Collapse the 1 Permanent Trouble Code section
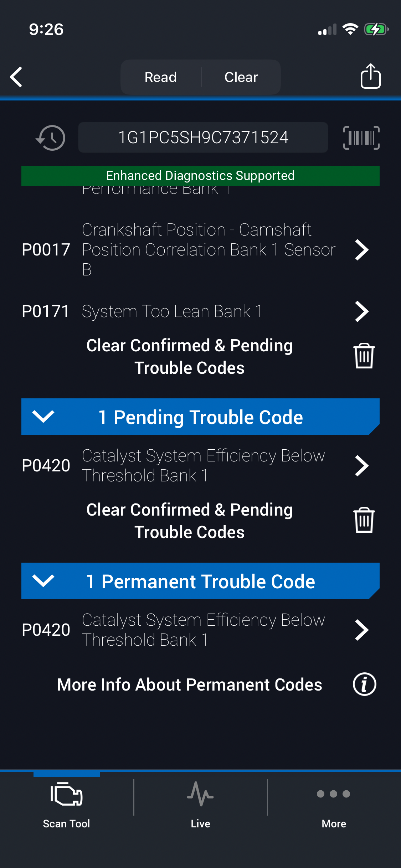The width and height of the screenshot is (401, 868). click(43, 581)
